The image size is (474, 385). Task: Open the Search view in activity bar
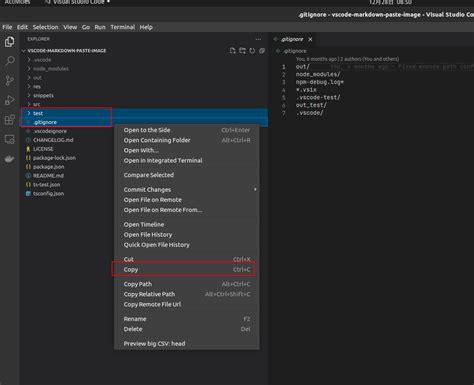coord(10,61)
